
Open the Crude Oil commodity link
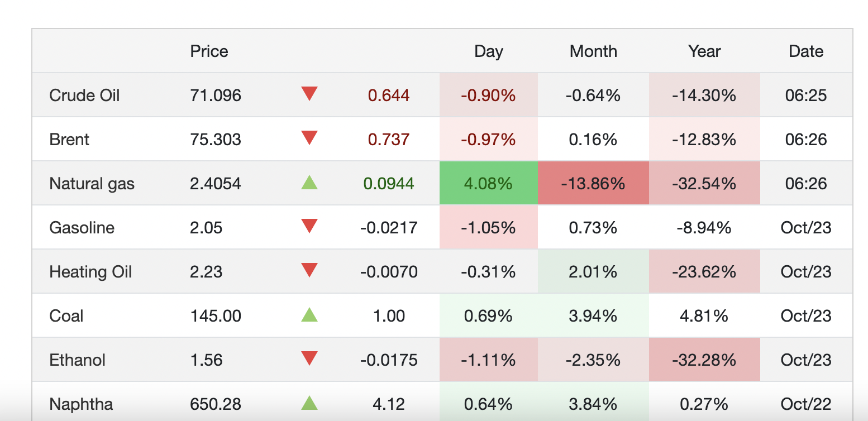84,95
